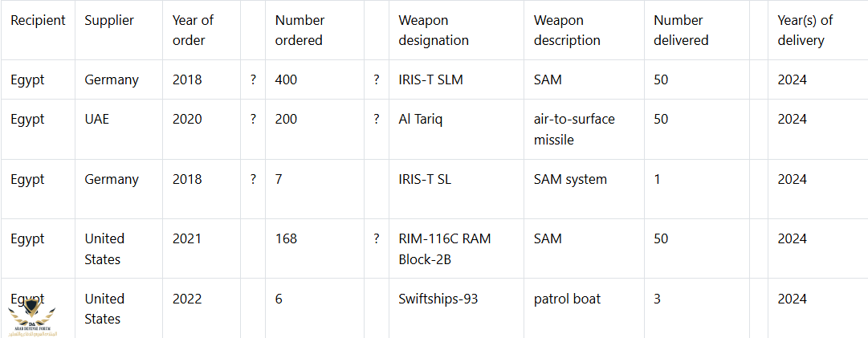Click the Year(s) of delivery header
This screenshot has height=338, width=868.
[805, 30]
